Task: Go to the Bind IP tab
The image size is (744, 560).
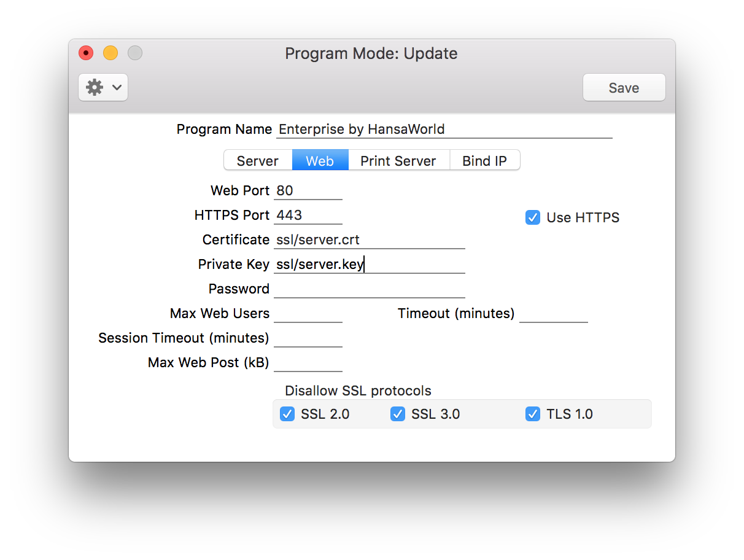Action: coord(484,161)
